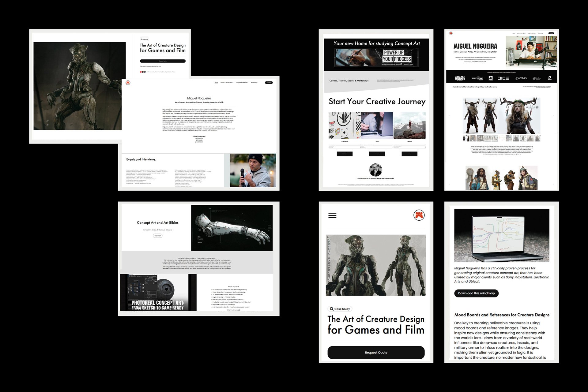This screenshot has width=588, height=392.
Task: Open the laptop drawing Courses thumbnail
Action: click(377, 125)
